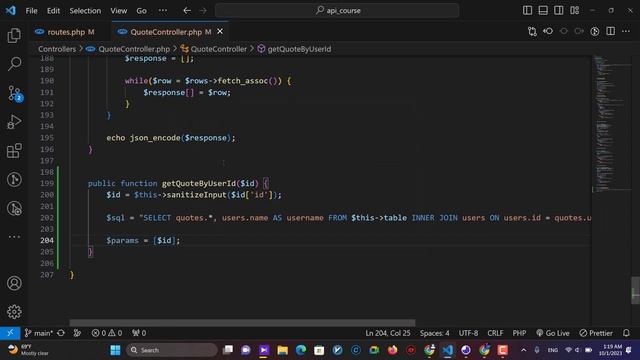Split the editor to the right
The height and width of the screenshot is (360, 640).
611,31
